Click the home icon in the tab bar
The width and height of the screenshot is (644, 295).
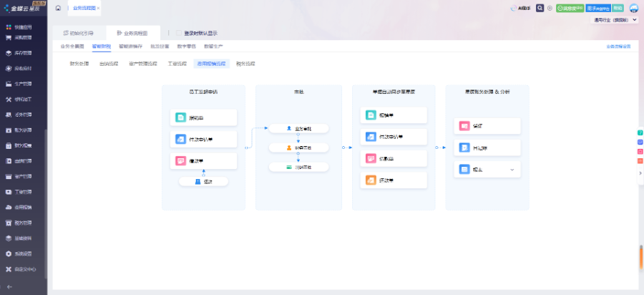(59, 8)
